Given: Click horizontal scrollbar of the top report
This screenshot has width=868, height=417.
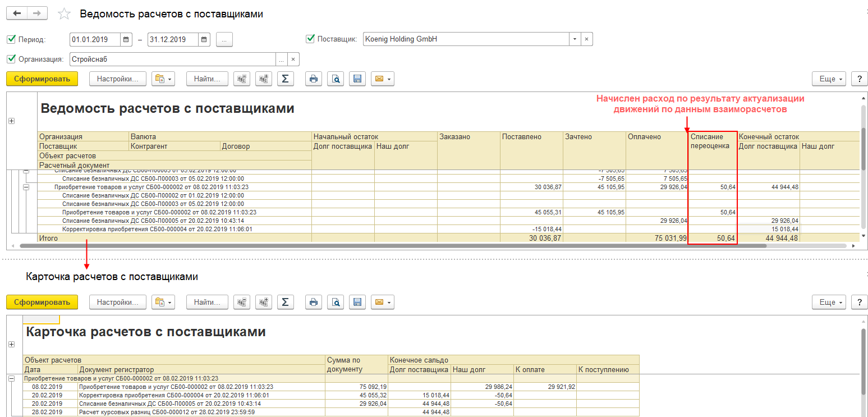Looking at the screenshot, I should click(x=393, y=246).
